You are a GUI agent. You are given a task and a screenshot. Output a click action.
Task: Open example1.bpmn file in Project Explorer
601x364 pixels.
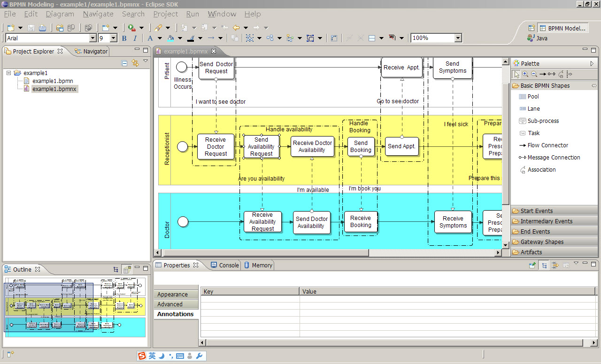coord(53,81)
